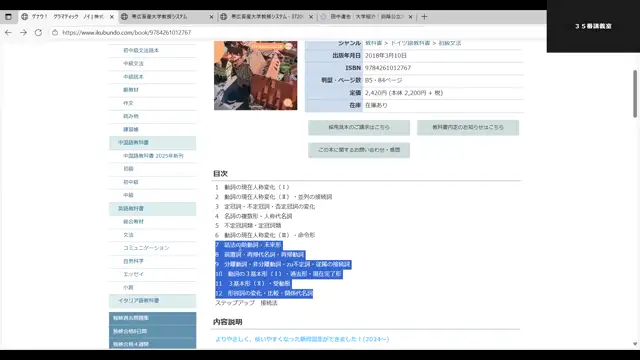Open 自然科学 in the sidebar
The width and height of the screenshot is (640, 360).
click(x=133, y=261)
